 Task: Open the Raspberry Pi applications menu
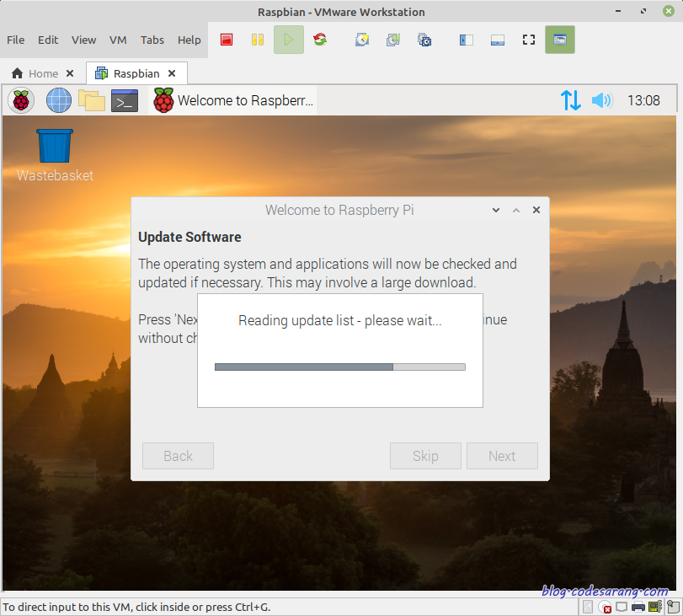(21, 100)
